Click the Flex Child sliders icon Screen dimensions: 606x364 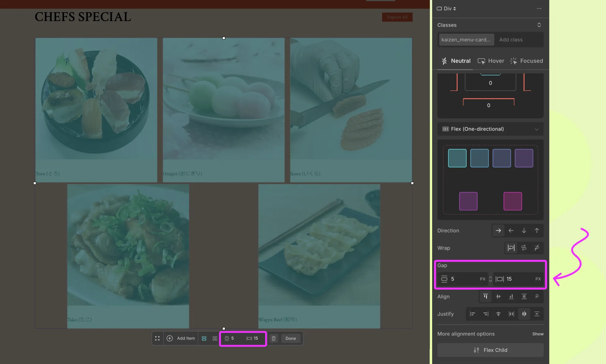tap(476, 350)
